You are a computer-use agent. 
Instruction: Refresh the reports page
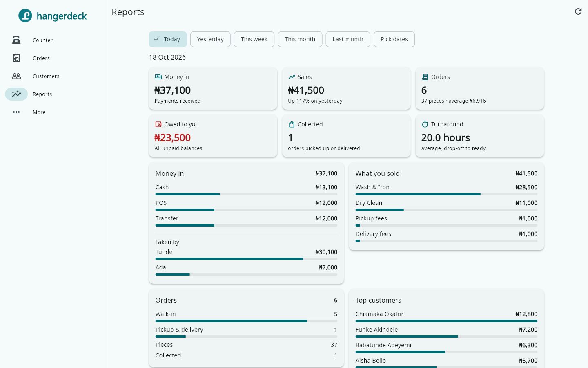[578, 11]
